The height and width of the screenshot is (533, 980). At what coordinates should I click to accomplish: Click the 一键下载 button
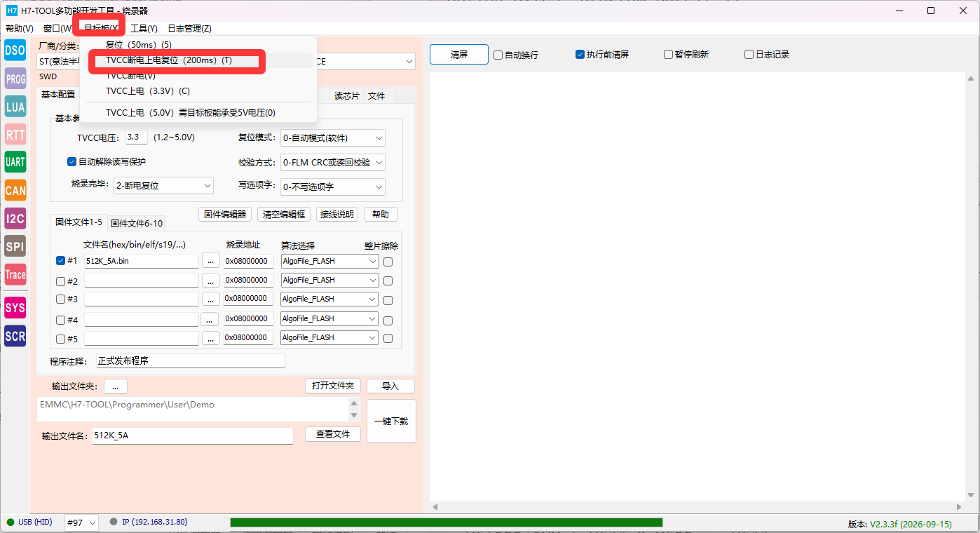pos(391,421)
